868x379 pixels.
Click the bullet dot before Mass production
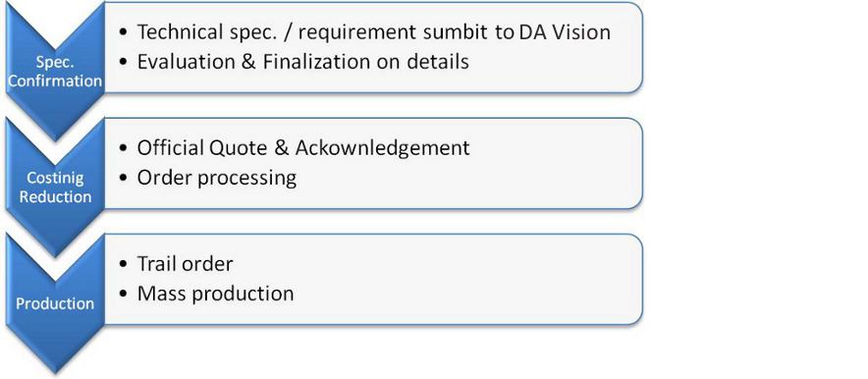pos(123,294)
